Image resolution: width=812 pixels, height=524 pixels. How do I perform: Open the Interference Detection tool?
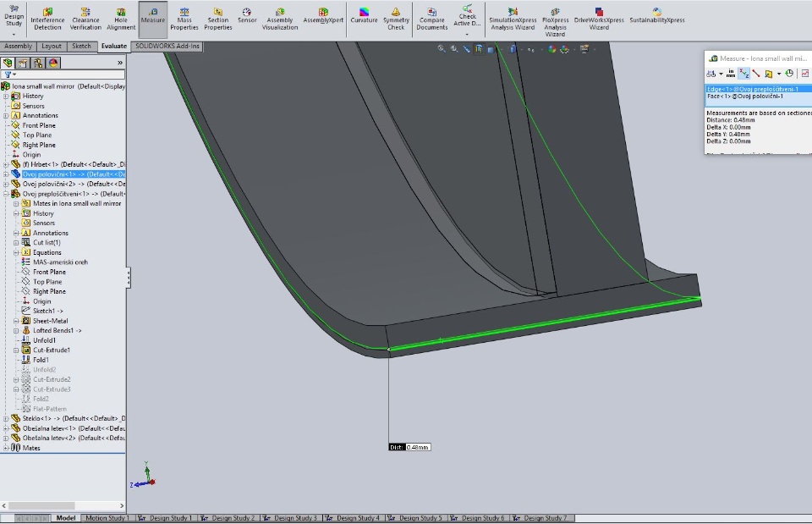point(47,18)
